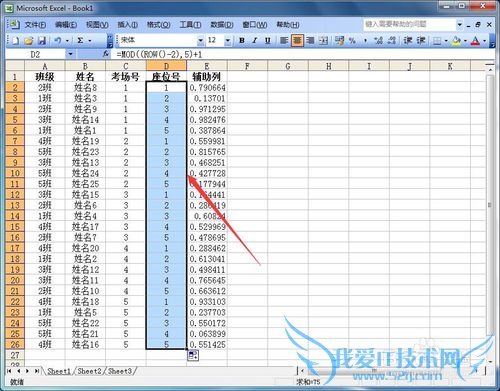Click the standard toolbar options chevron
500x391 pixels.
(x=110, y=40)
